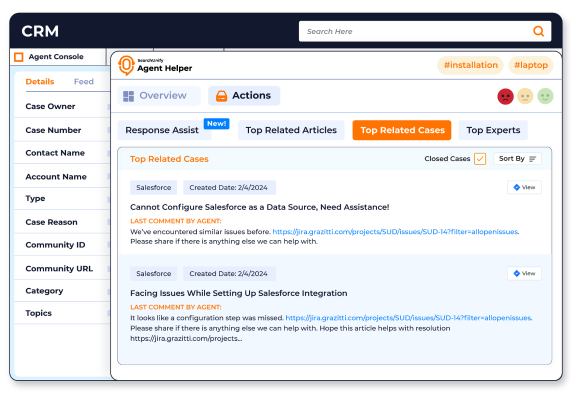Switch to the Feed tab
Screen dimensions: 572x393
click(84, 82)
